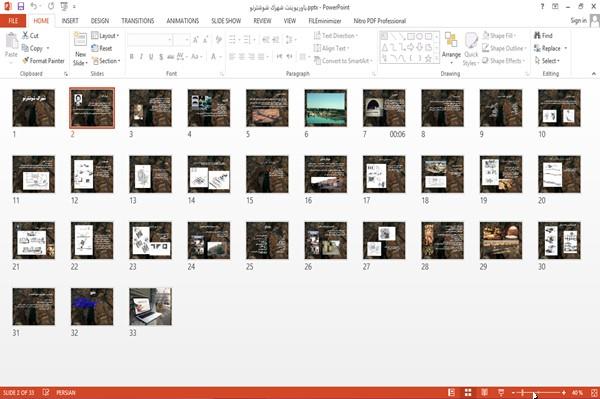Click Sign in link
The height and width of the screenshot is (399, 600).
[578, 21]
